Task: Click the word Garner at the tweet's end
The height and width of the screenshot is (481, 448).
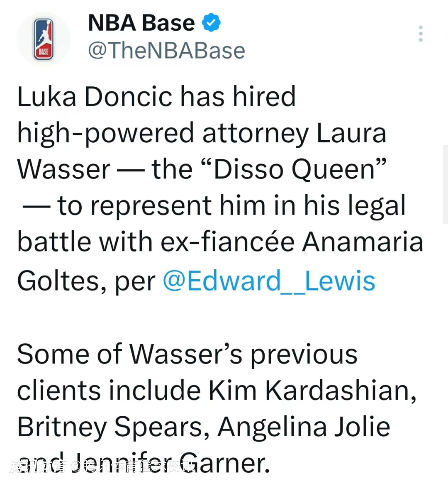Action: (x=226, y=463)
